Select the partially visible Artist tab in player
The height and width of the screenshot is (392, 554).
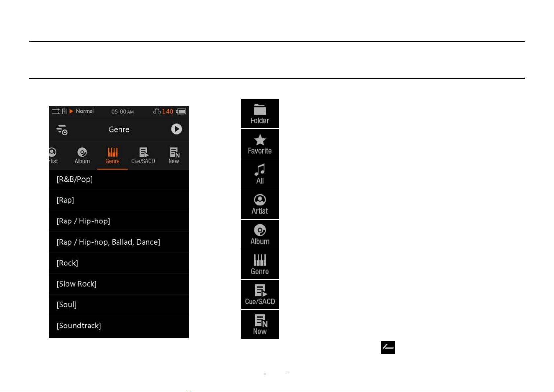tap(53, 156)
